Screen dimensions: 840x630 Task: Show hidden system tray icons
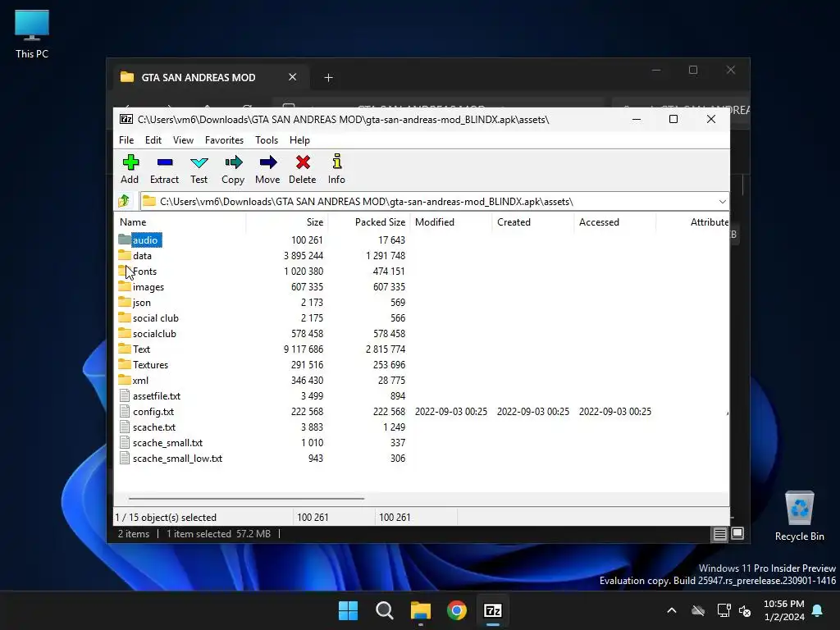coord(671,610)
